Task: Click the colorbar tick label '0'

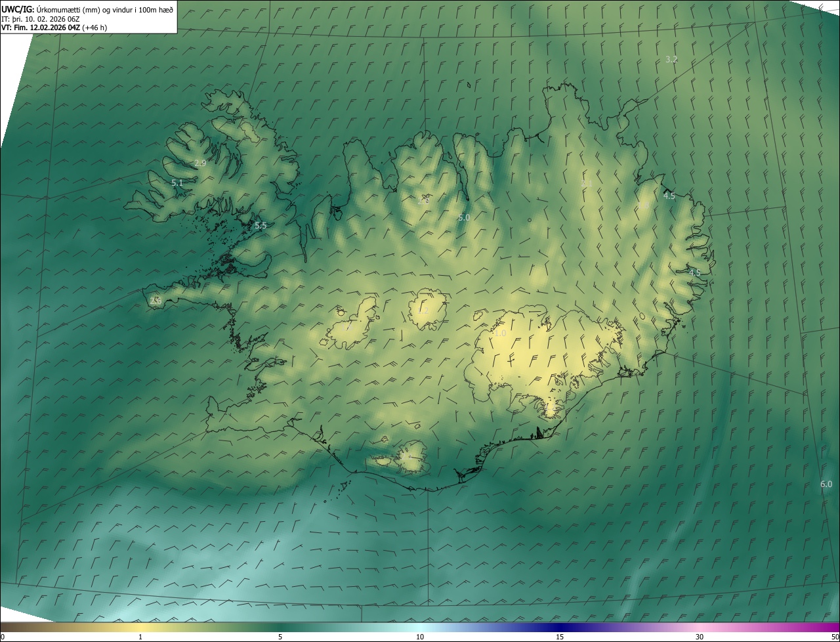Action: (3, 637)
